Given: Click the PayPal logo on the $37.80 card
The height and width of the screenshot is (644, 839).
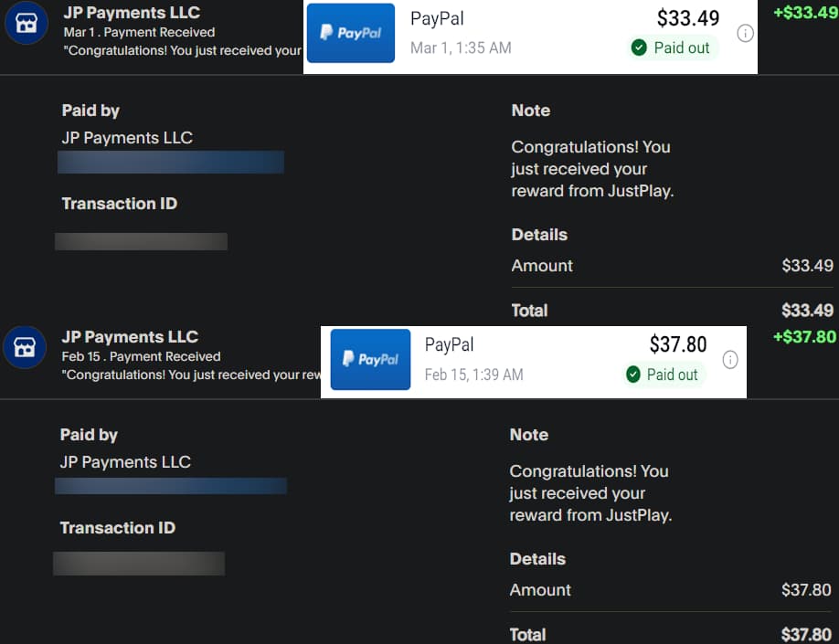Looking at the screenshot, I should pos(370,360).
